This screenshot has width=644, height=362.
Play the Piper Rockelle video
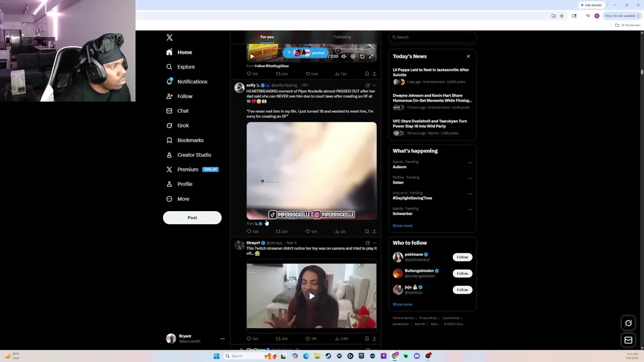(311, 171)
